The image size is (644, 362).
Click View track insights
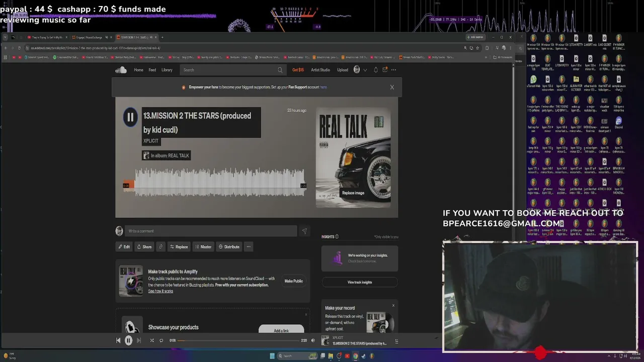(x=360, y=282)
